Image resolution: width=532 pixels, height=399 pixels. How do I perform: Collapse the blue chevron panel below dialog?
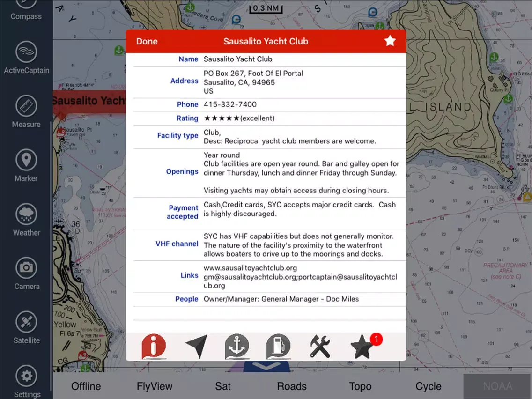click(x=266, y=366)
